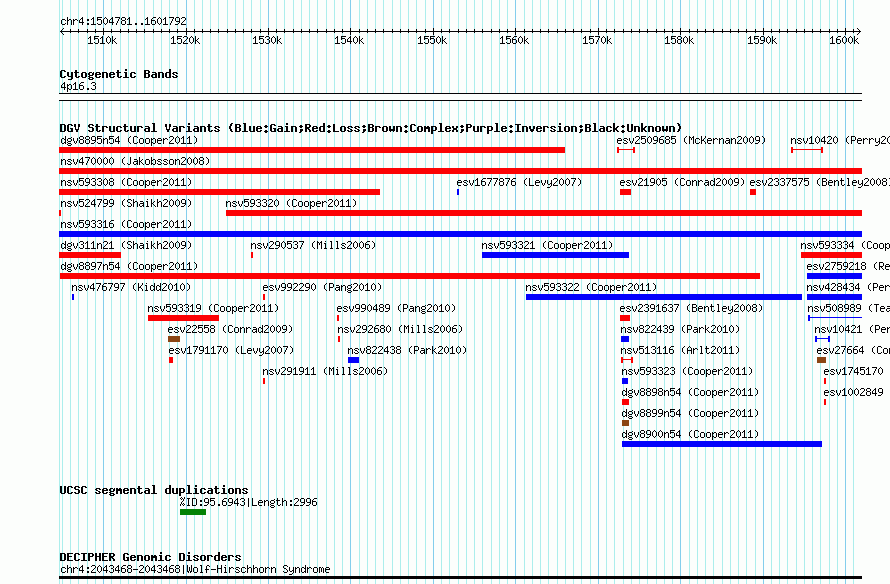Click the %ID:95.6943|Length:2996 label

click(249, 502)
